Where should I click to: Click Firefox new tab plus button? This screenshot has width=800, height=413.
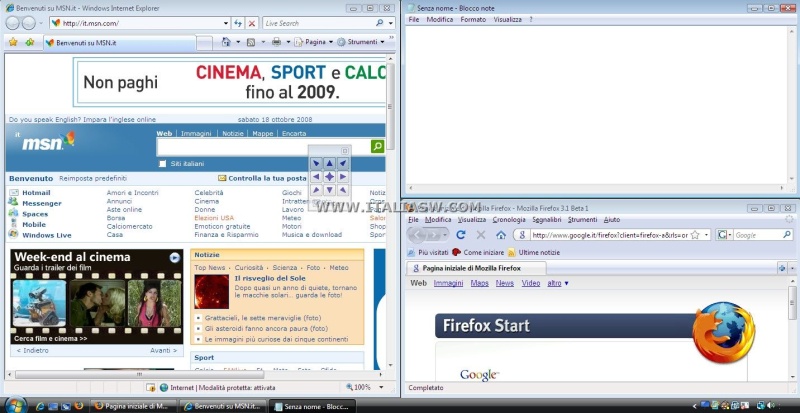click(x=782, y=268)
